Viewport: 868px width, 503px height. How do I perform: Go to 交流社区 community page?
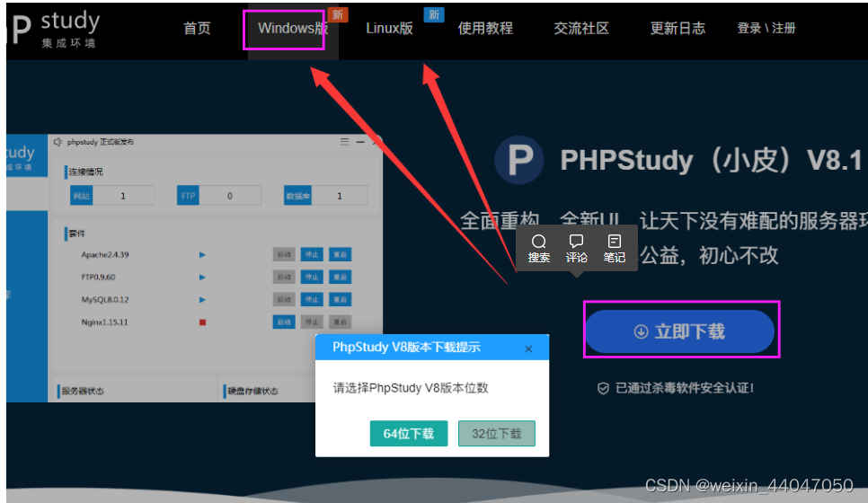[581, 28]
